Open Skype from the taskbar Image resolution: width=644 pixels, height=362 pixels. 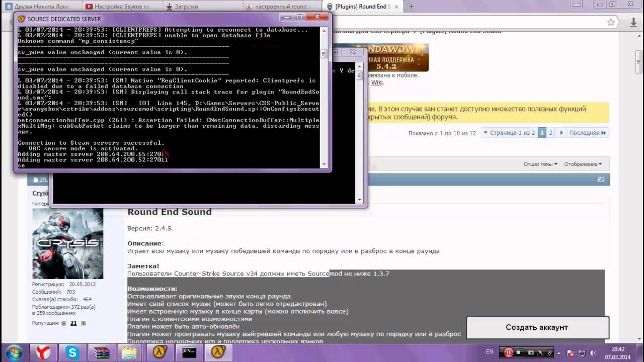coord(72,352)
